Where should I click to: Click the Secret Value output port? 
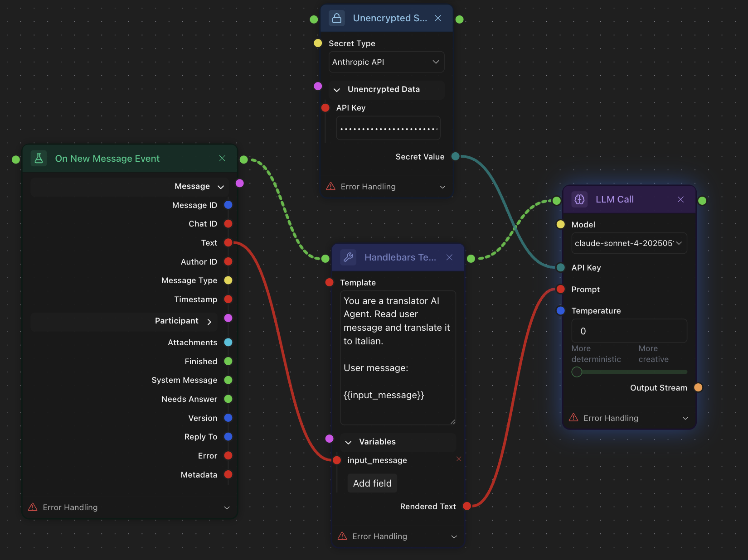(456, 156)
